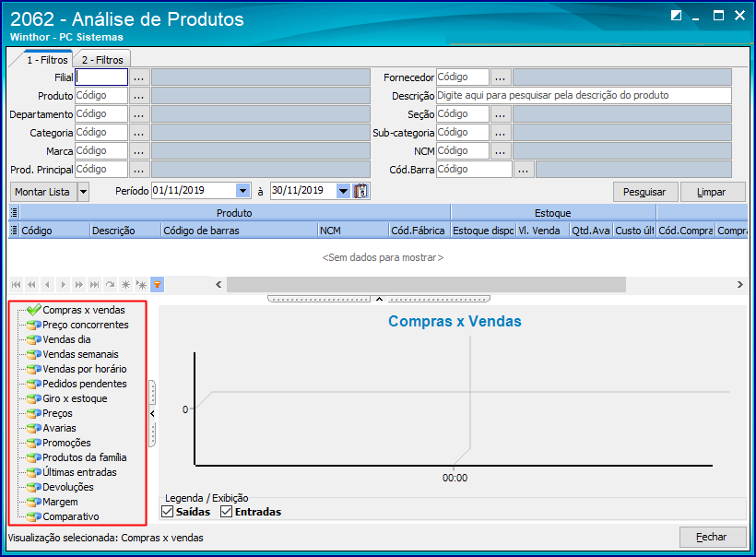Viewport: 756px width, 557px height.
Task: Open the Preços view icon
Action: click(x=34, y=413)
